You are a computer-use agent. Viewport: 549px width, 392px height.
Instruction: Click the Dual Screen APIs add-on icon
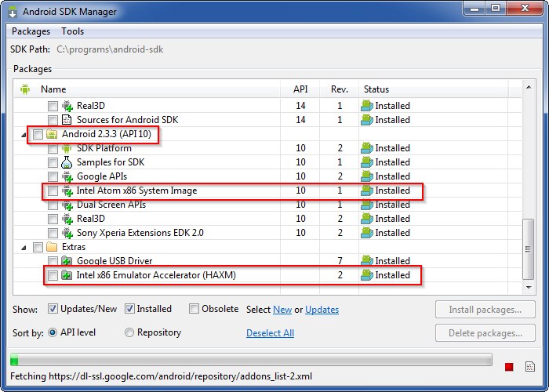pyautogui.click(x=67, y=205)
